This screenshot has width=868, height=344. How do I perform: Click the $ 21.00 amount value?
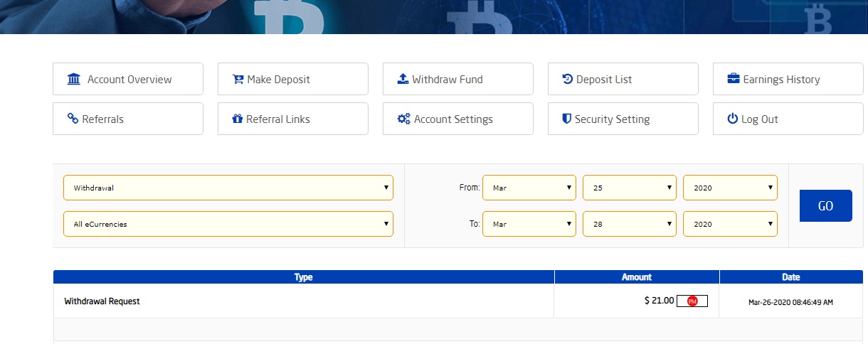click(x=659, y=301)
